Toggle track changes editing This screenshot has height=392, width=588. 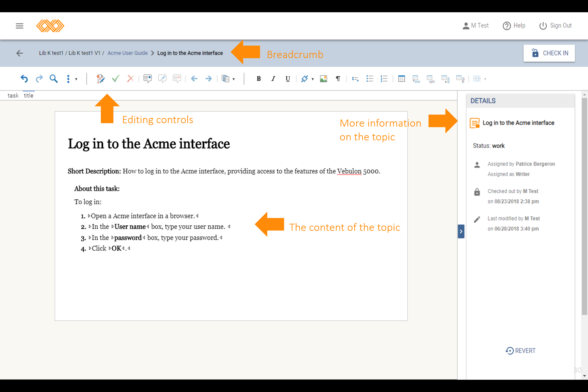click(x=101, y=79)
